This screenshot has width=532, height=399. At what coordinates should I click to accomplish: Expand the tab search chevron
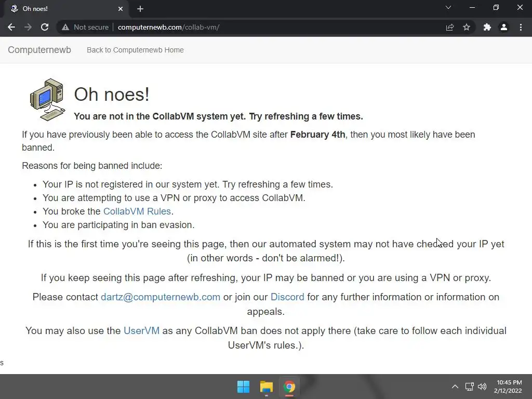click(x=448, y=7)
